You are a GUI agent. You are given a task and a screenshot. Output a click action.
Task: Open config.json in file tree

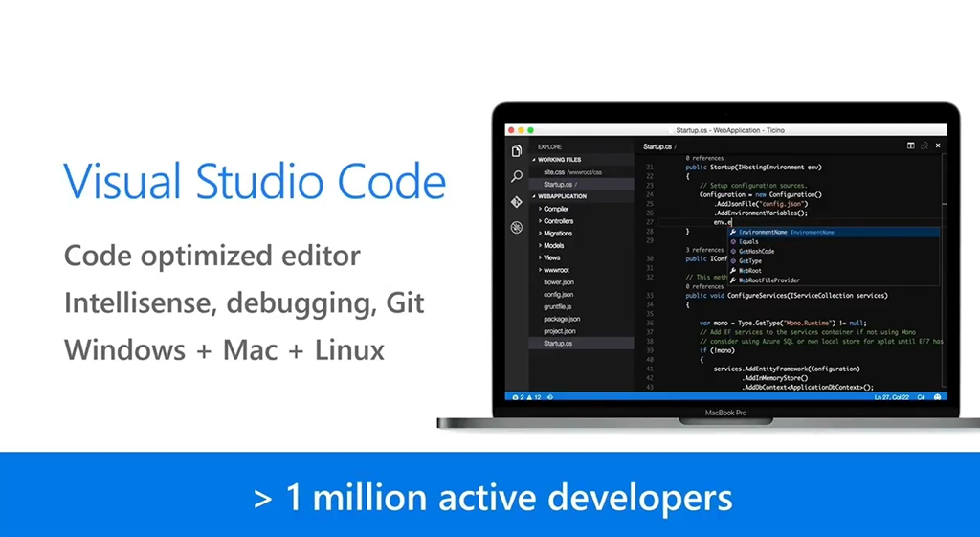(558, 295)
